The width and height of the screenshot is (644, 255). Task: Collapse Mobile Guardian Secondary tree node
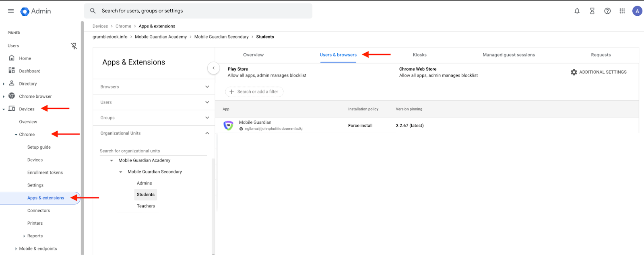[x=120, y=172]
